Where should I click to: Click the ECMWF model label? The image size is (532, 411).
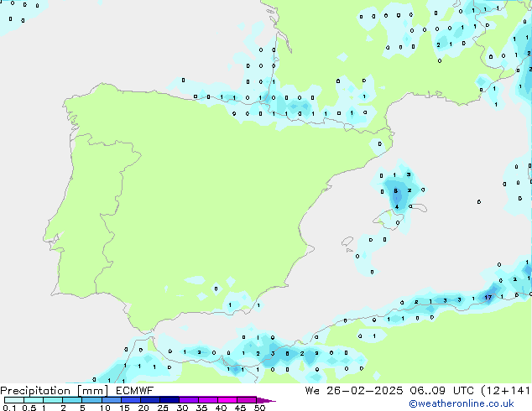135,391
